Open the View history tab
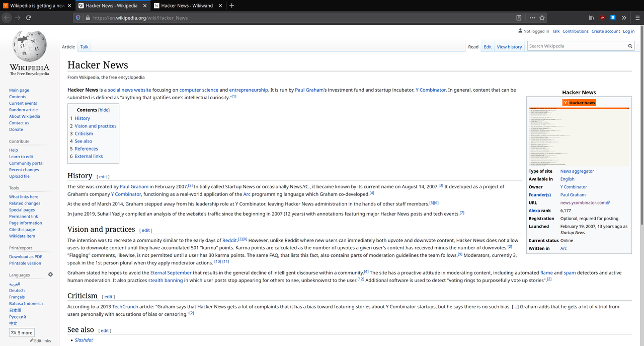The image size is (644, 346). click(x=509, y=47)
